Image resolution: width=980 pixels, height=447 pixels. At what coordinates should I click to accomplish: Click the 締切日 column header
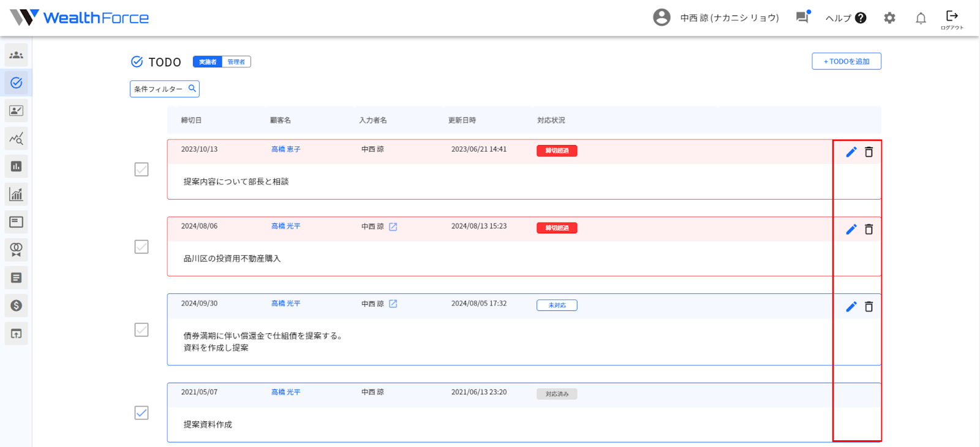(x=191, y=120)
